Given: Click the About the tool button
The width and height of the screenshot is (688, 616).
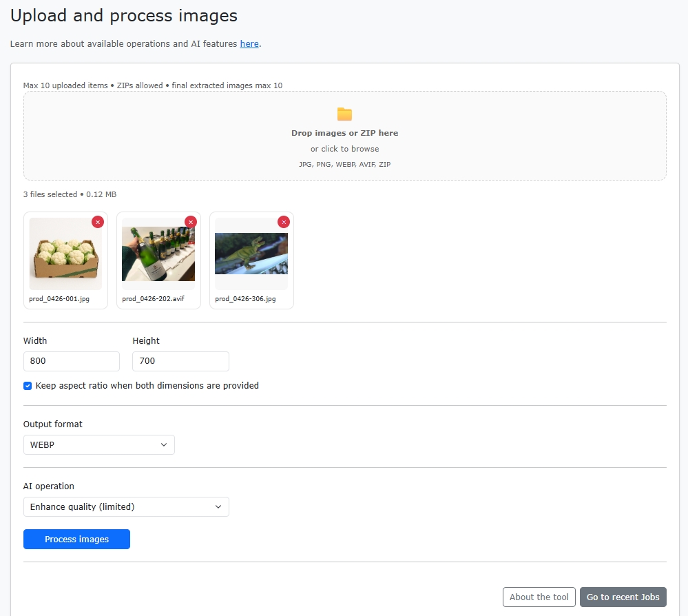Looking at the screenshot, I should [x=539, y=597].
